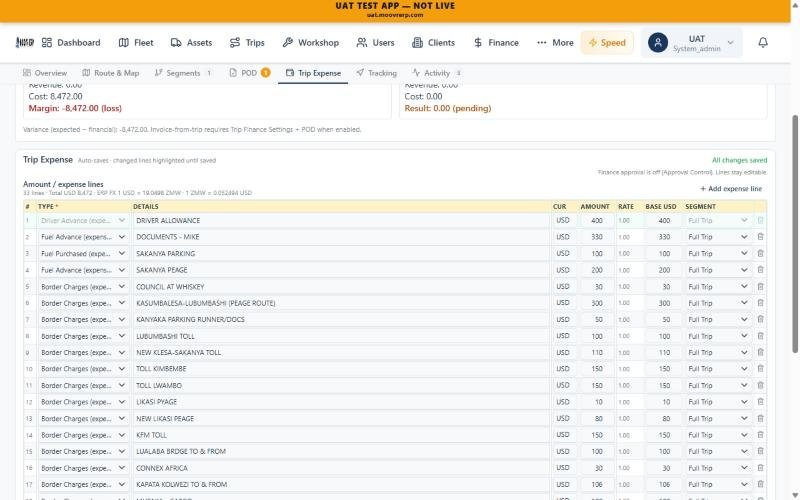The height and width of the screenshot is (500, 800).
Task: Delete the CONNEX AFRICA expense line
Action: coord(760,468)
